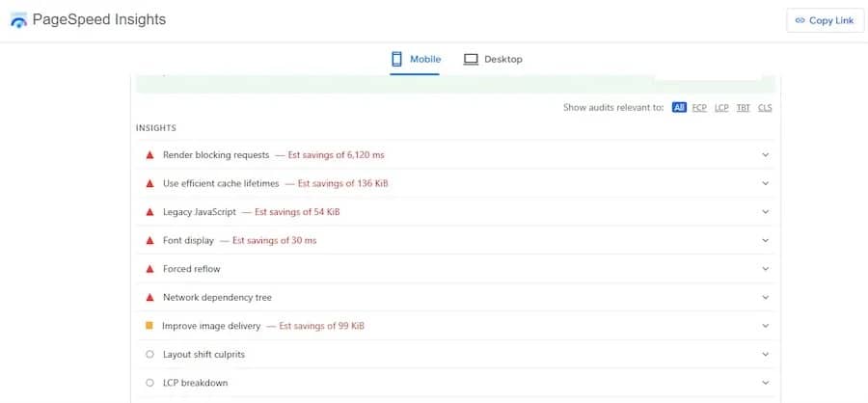This screenshot has height=403, width=868.
Task: Click the Forced reflow title
Action: (x=192, y=269)
